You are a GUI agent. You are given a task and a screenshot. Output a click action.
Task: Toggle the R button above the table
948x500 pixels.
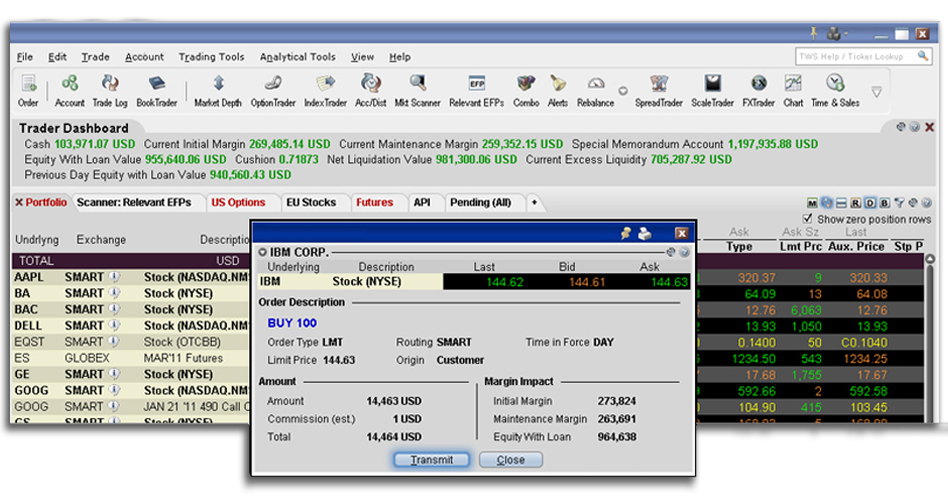[855, 203]
